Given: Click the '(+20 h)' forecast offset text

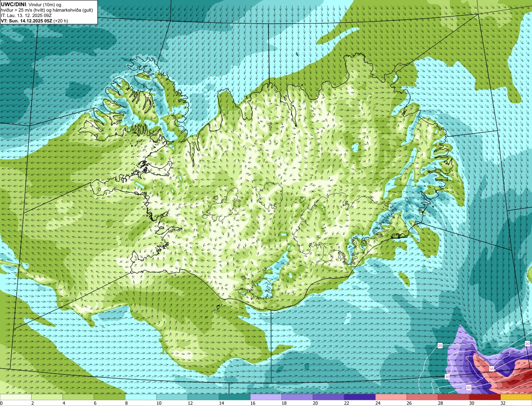Looking at the screenshot, I should coord(61,21).
